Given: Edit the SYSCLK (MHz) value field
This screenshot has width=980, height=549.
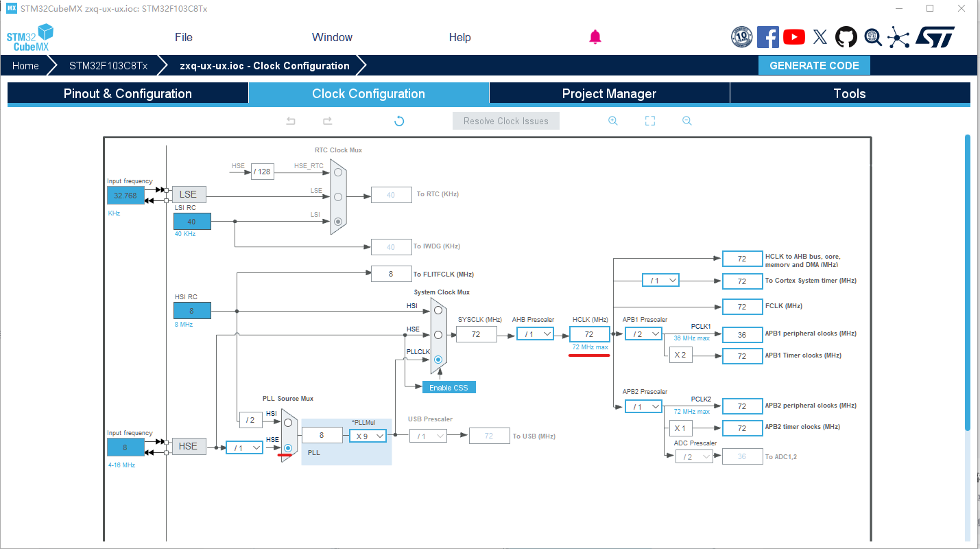Looking at the screenshot, I should 476,334.
